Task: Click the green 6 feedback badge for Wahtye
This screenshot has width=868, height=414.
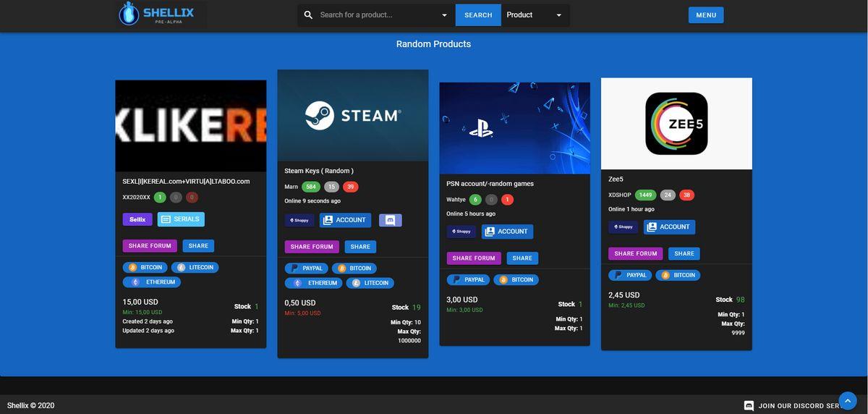Action: 475,200
